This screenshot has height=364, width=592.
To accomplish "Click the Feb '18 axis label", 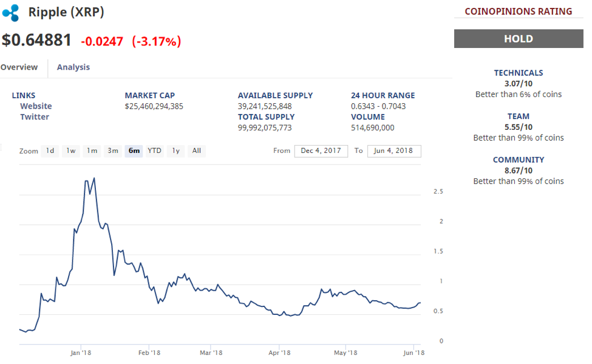I will [149, 352].
